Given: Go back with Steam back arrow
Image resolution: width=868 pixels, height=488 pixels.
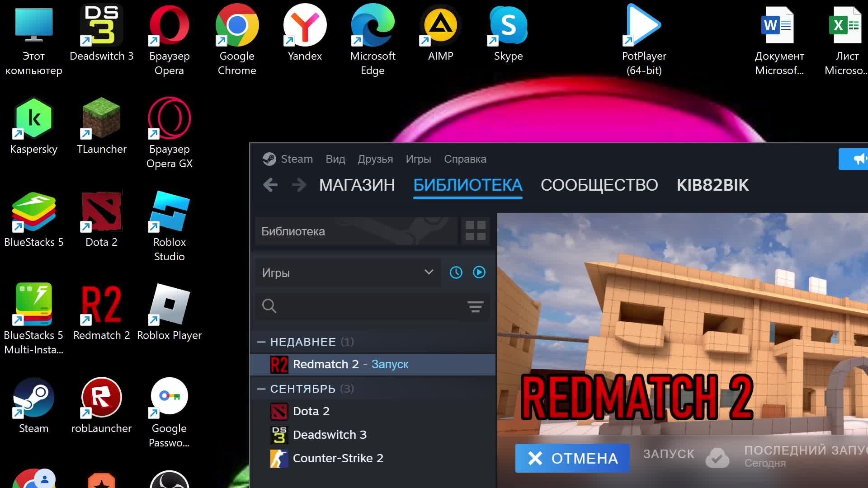Looking at the screenshot, I should [270, 185].
